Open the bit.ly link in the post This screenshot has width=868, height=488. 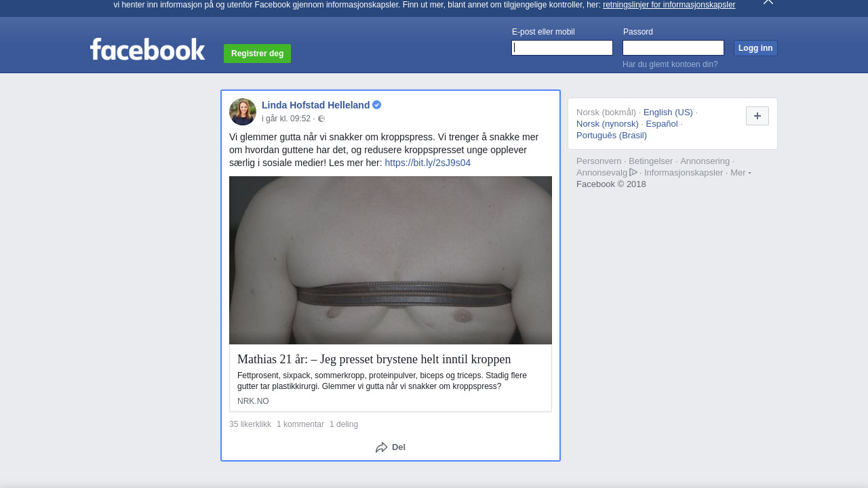(428, 163)
